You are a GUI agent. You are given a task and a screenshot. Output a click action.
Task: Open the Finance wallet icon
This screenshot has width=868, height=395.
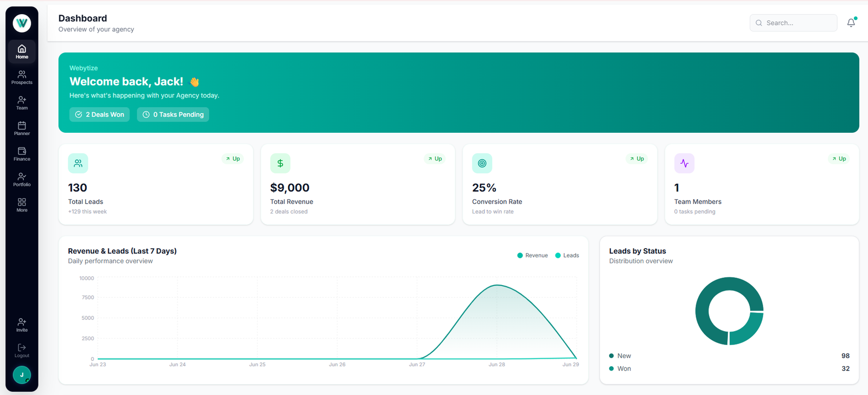[x=22, y=154]
